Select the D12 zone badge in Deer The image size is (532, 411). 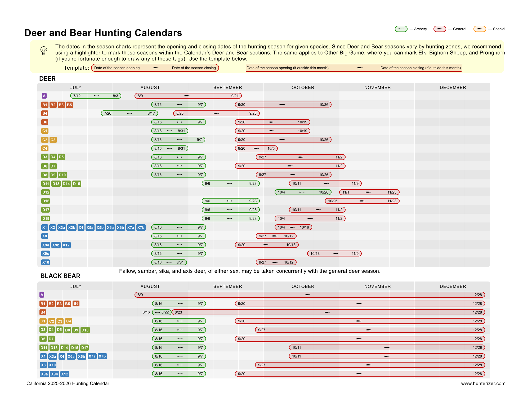coord(46,192)
